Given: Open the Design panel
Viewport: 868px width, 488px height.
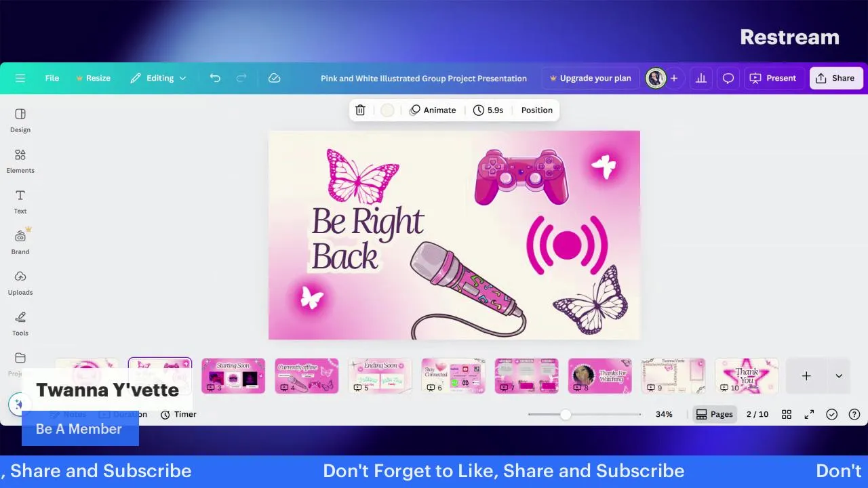Looking at the screenshot, I should [x=20, y=120].
